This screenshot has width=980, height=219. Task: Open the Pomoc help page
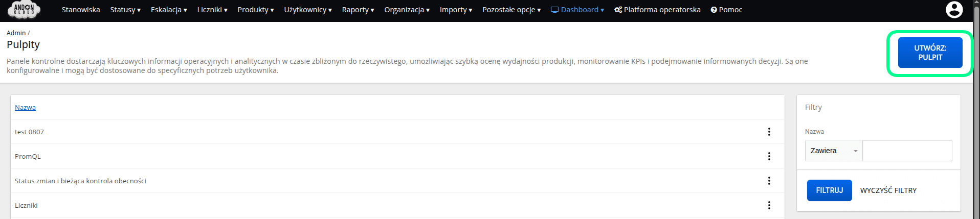[726, 10]
